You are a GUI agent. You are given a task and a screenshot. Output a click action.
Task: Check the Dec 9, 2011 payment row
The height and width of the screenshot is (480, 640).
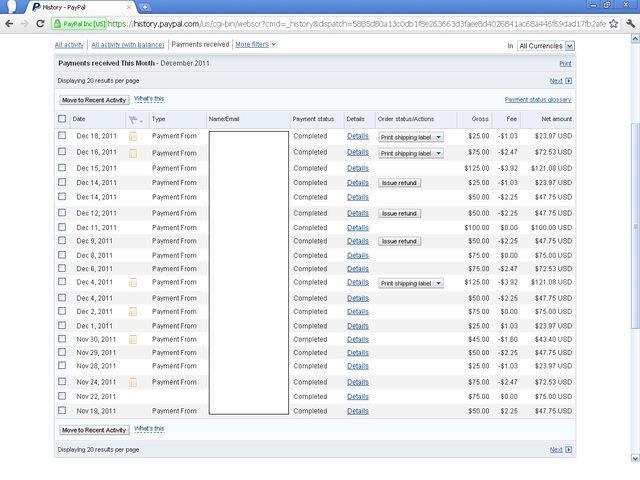click(x=62, y=240)
